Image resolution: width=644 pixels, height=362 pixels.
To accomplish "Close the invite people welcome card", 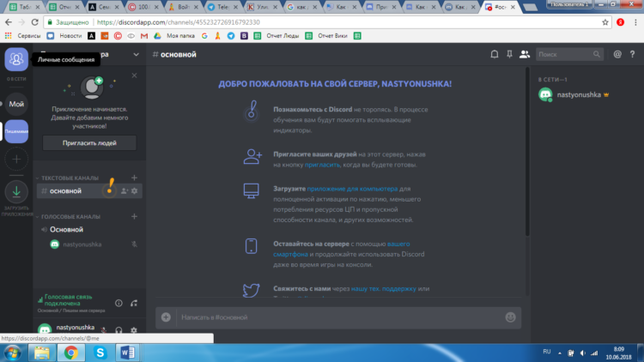I will 134,75.
